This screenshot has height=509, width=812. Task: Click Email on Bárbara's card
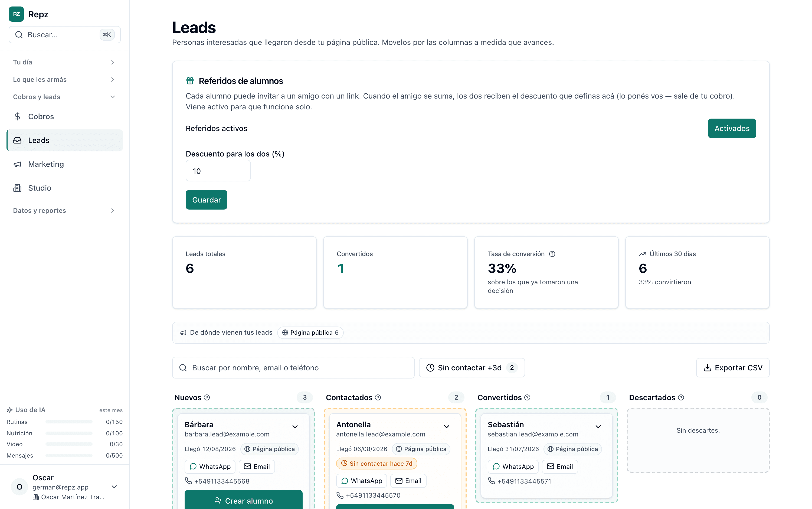pyautogui.click(x=257, y=466)
